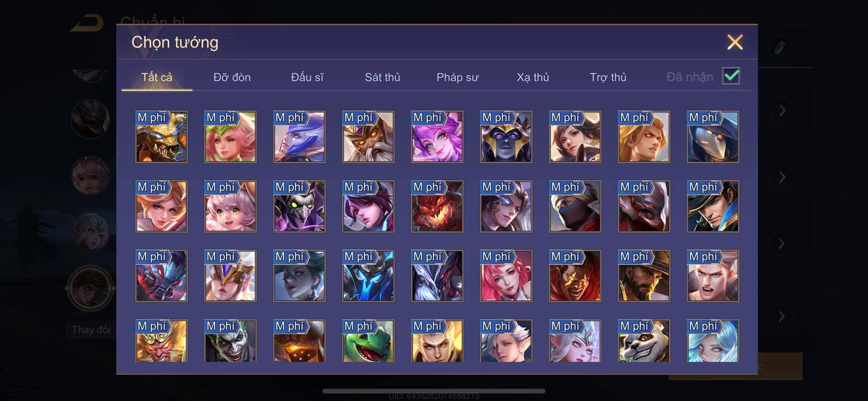Select the golden bull hero portrait

pos(161,137)
